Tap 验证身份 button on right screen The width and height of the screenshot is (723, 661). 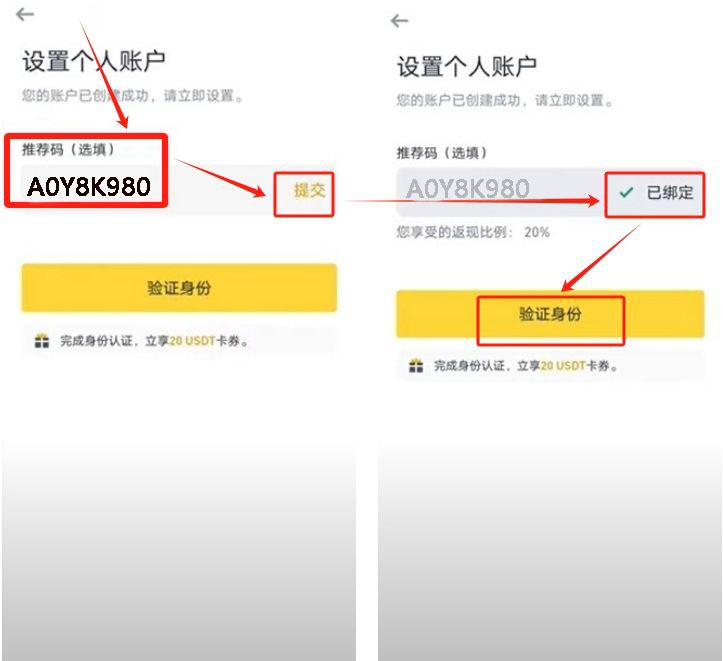tap(550, 314)
